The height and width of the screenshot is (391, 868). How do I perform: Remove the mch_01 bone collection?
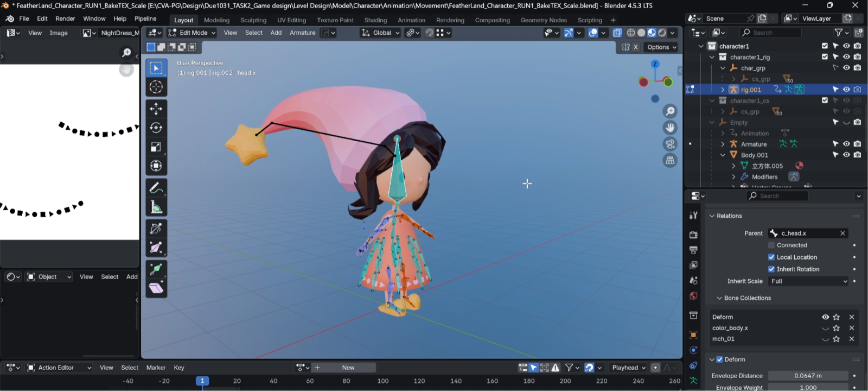[x=852, y=339]
